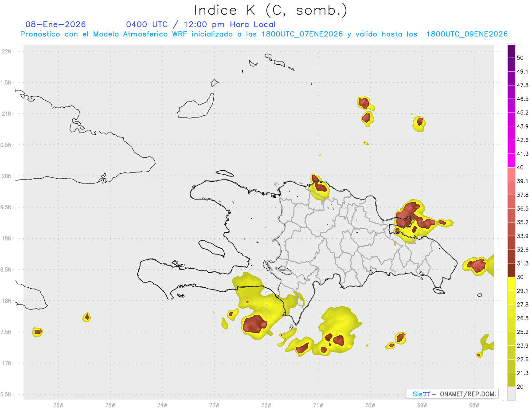The image size is (532, 411).
Task: Click the time text '0400 UTC / 12:00 pm Hora Local'
Action: (x=200, y=24)
